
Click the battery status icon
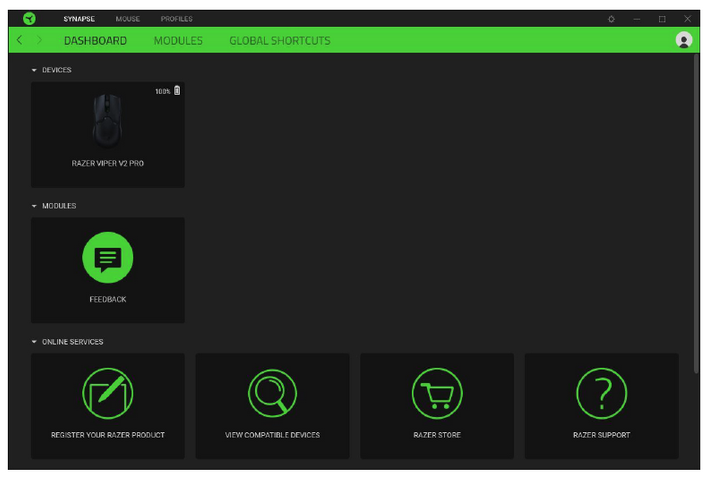point(177,91)
